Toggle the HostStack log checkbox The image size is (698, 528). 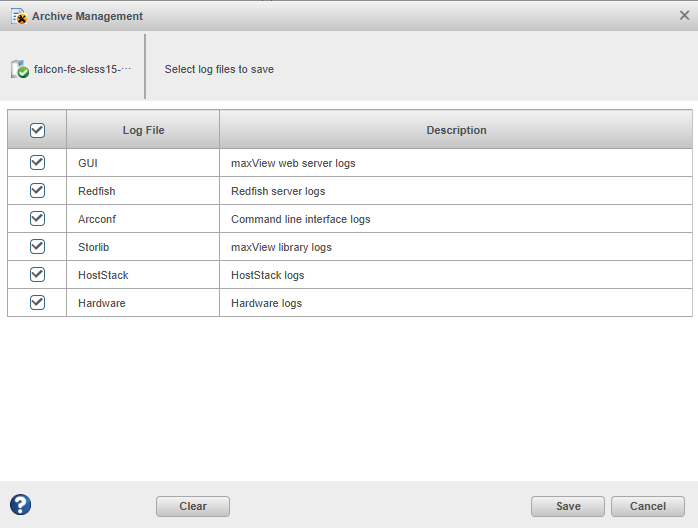click(37, 274)
